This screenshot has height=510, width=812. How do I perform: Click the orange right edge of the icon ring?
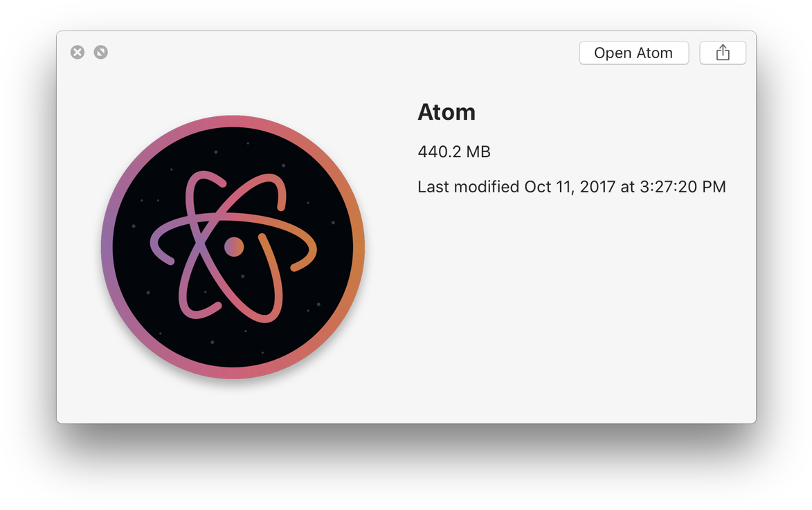pyautogui.click(x=359, y=247)
